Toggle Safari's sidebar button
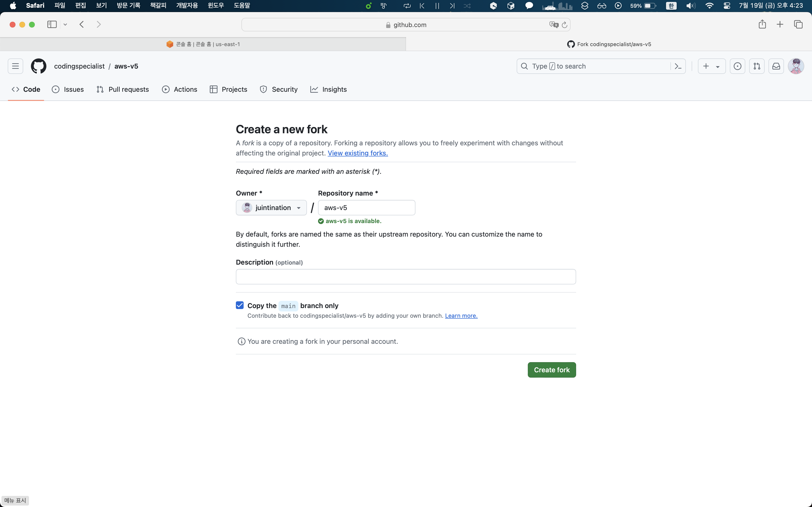The image size is (812, 507). (52, 24)
